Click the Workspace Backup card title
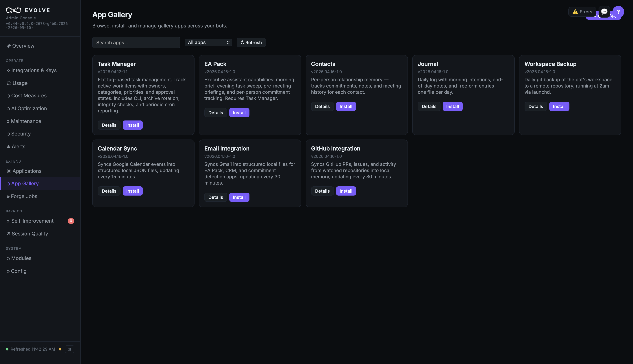Screen dimensions: 633x364 point(550,64)
